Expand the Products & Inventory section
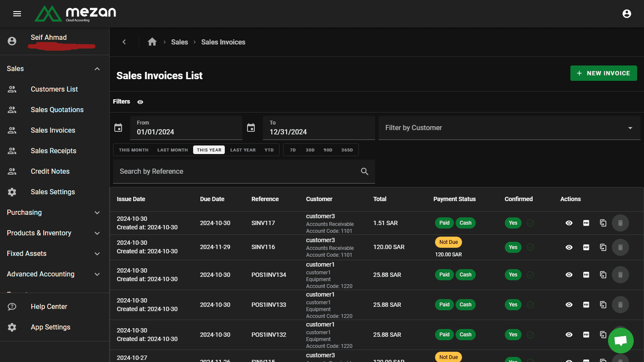 (x=54, y=233)
